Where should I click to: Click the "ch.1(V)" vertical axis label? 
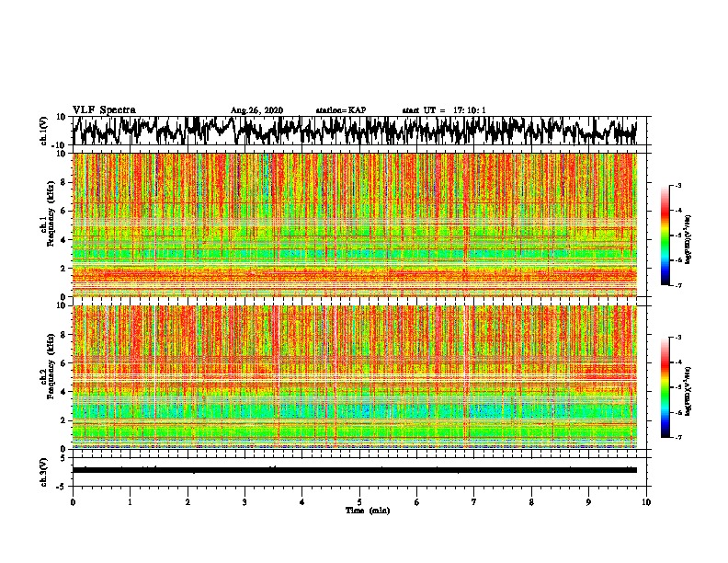(x=44, y=131)
